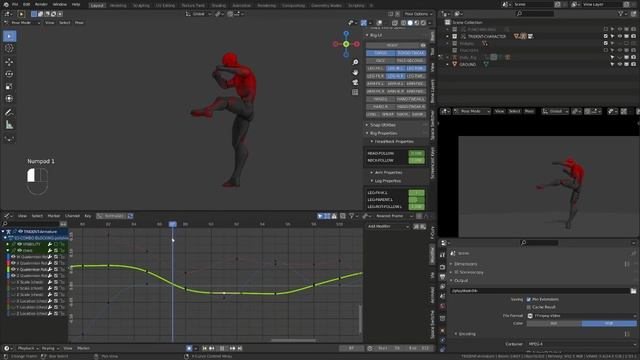Viewport: 640px width, 360px height.
Task: Click the Blender logo menu icon
Action: tap(5, 4)
